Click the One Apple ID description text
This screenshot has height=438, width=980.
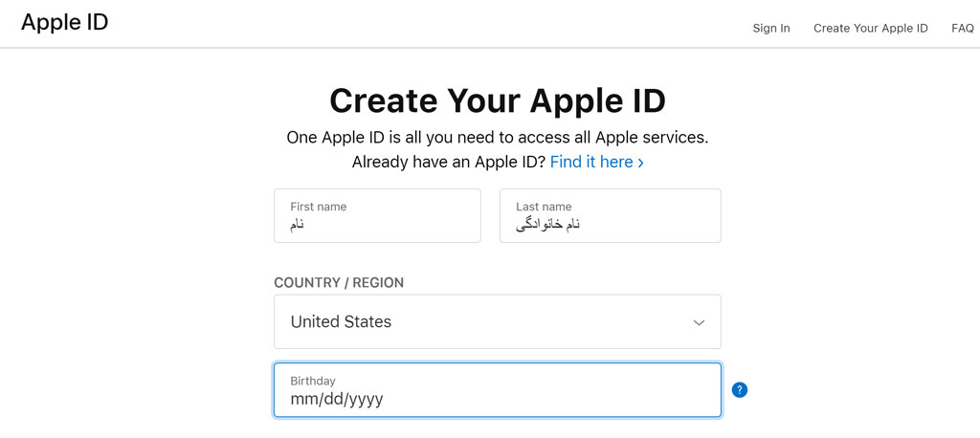498,138
